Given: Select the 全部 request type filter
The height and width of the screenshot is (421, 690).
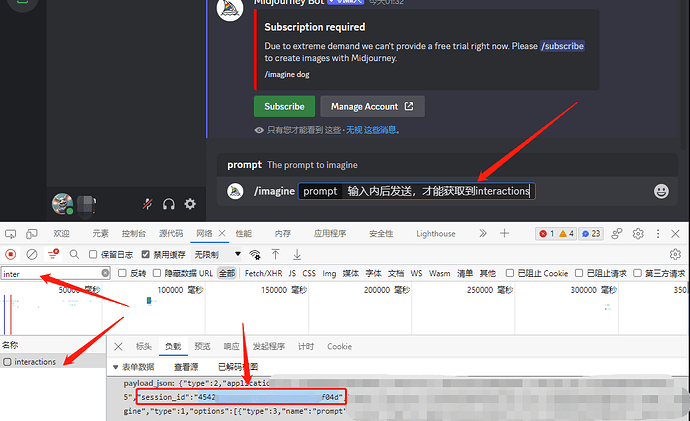Looking at the screenshot, I should pos(227,273).
